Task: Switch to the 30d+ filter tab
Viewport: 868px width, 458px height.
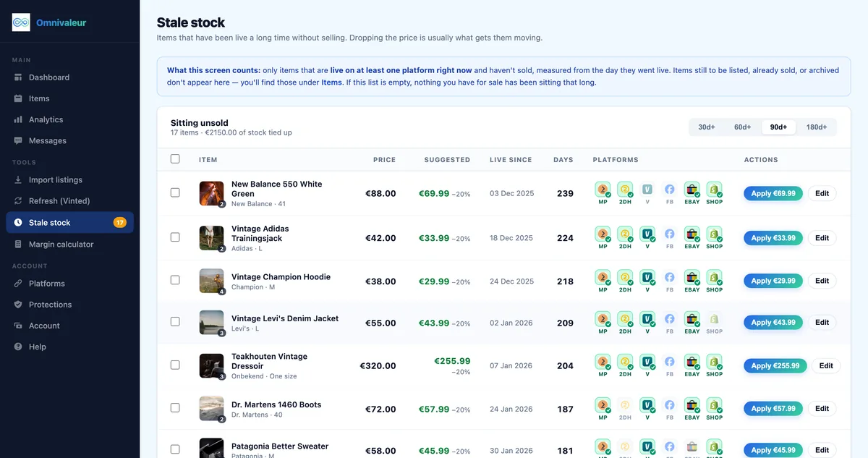Action: tap(707, 127)
